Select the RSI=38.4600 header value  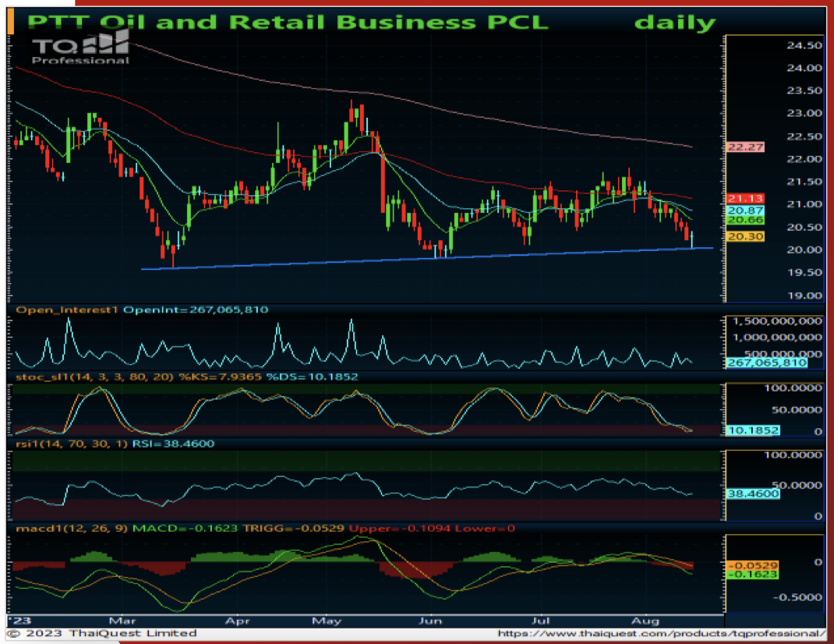173,444
